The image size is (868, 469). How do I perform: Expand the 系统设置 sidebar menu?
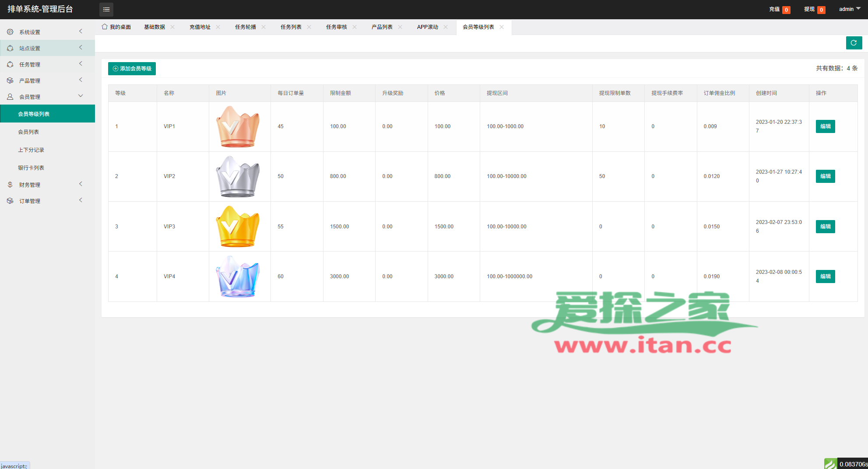47,32
